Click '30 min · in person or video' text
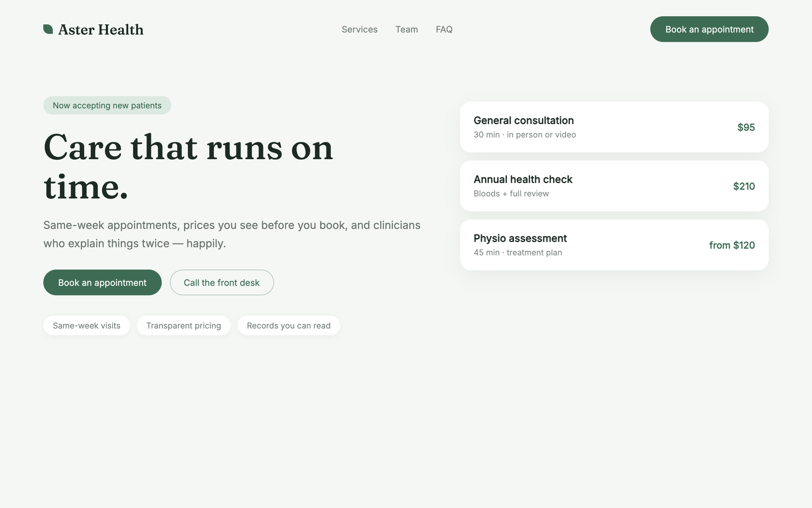Screen dimensions: 812x508 point(525,135)
